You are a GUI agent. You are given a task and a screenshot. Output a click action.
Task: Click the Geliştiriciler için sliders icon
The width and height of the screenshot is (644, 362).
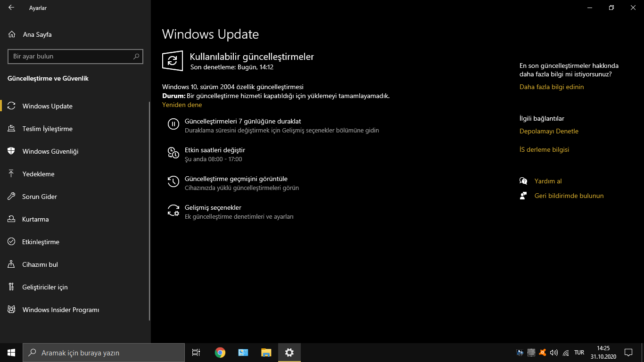point(12,287)
